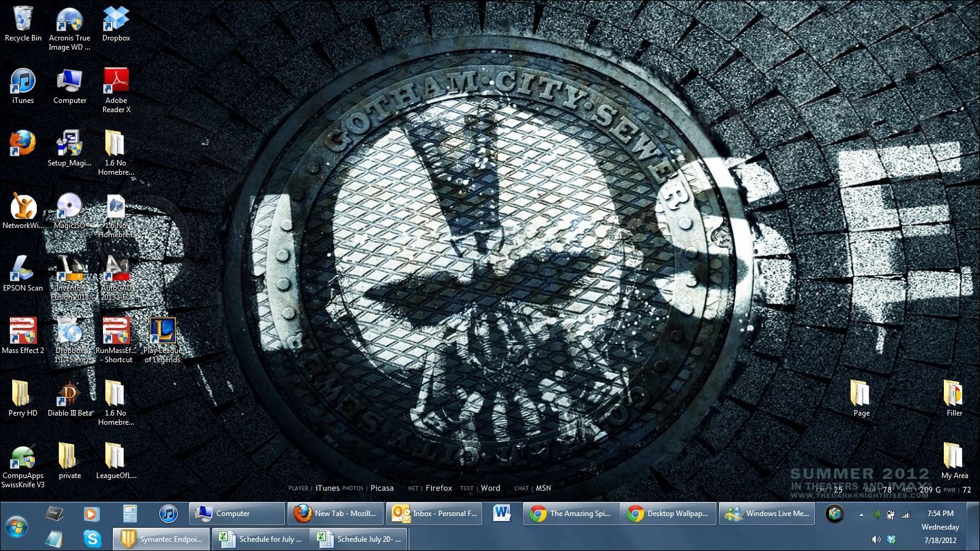Click Picasa in the desktop launcher bar
Image resolution: width=980 pixels, height=551 pixels.
pyautogui.click(x=382, y=488)
